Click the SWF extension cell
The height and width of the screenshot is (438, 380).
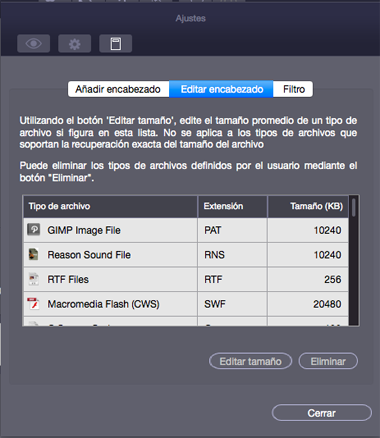(233, 304)
